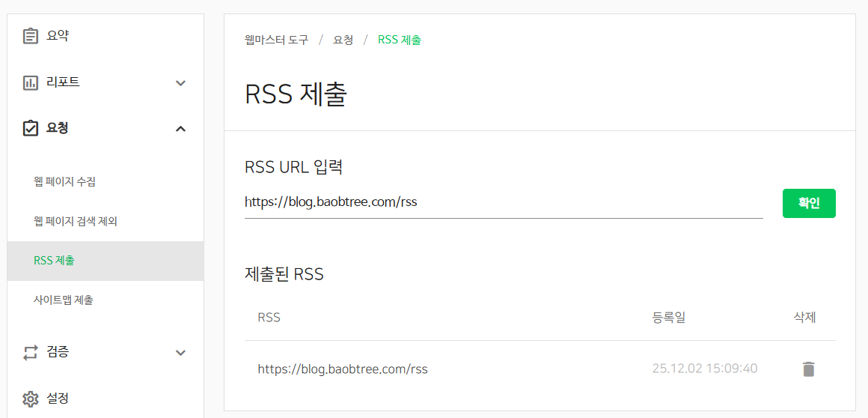Expand the 검증 menu chevron
This screenshot has width=868, height=418.
click(180, 353)
